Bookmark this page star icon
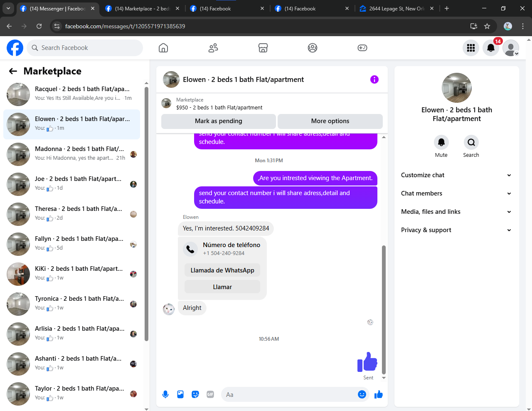This screenshot has height=411, width=532. [x=487, y=26]
